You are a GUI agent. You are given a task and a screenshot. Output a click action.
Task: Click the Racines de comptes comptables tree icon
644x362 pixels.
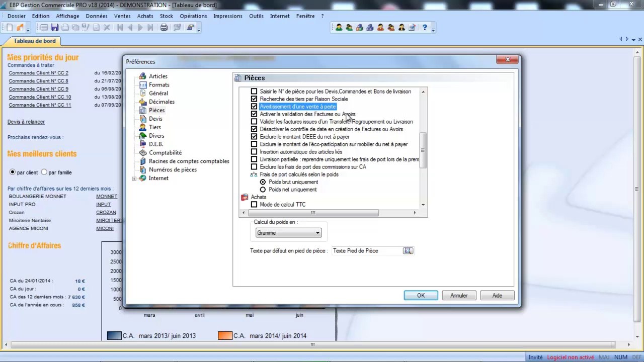click(x=143, y=161)
